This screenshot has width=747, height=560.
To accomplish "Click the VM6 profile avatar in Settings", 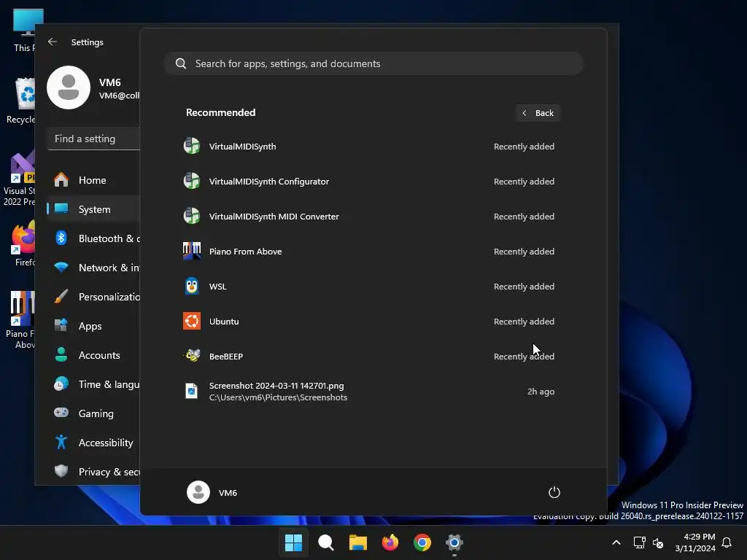I will pos(69,87).
